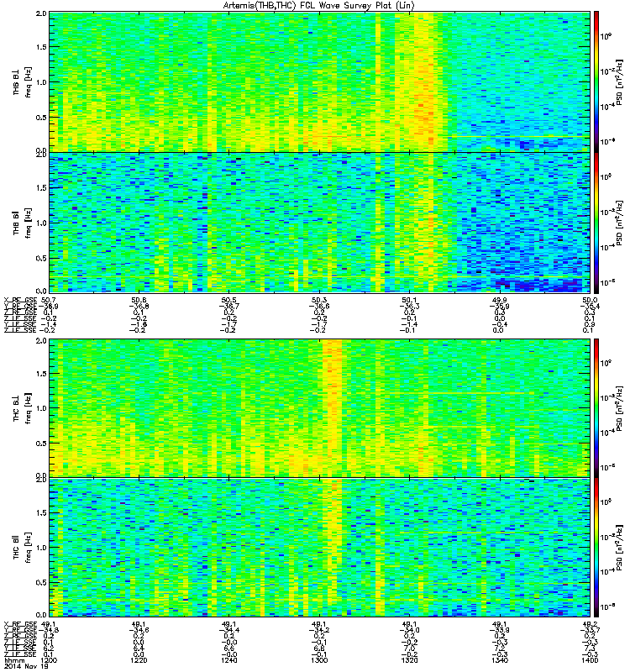Click the 'THB B⊥ freq [Hz]' axis label

[x=23, y=81]
